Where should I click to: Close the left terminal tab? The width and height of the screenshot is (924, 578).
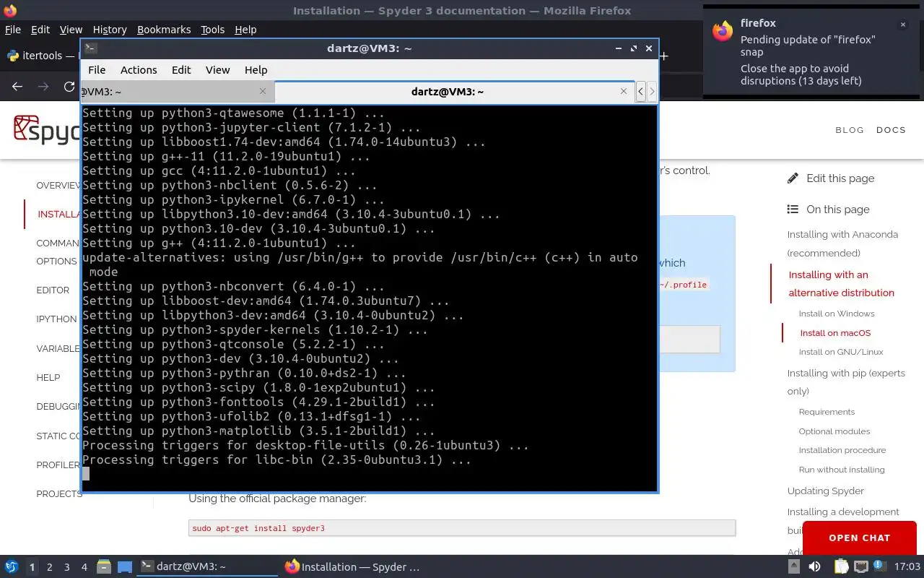(263, 91)
